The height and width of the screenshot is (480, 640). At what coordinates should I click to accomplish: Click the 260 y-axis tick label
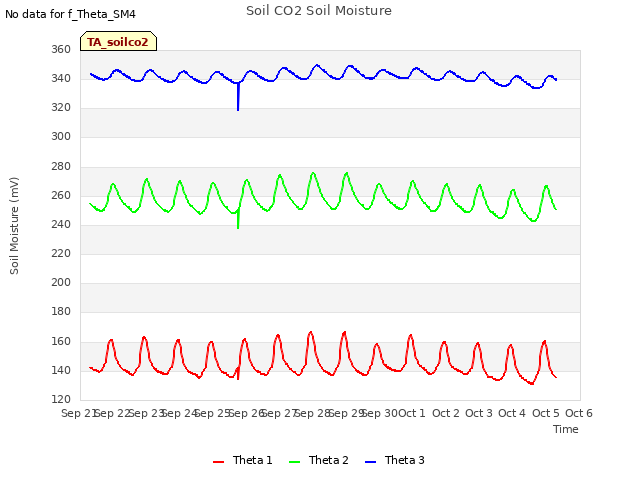click(61, 196)
